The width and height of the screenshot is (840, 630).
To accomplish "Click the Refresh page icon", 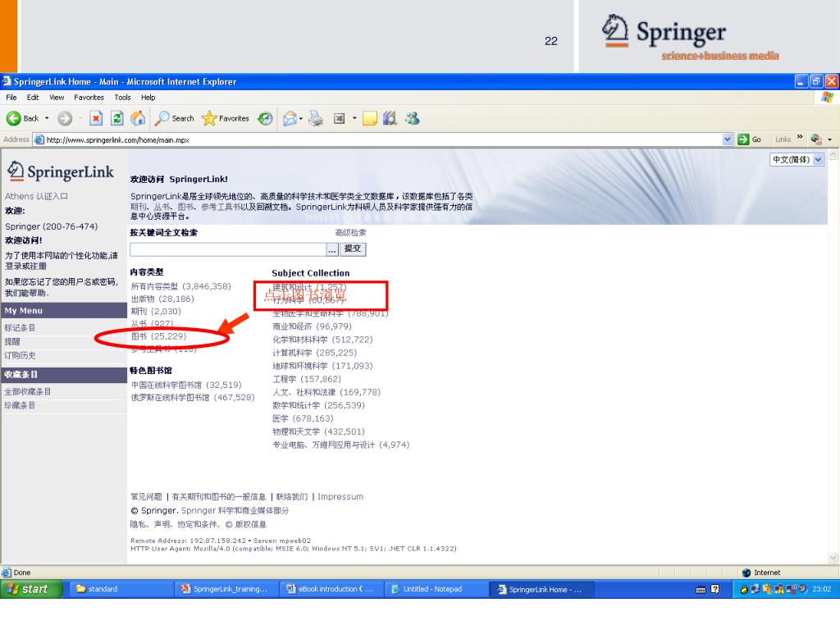I will (116, 118).
